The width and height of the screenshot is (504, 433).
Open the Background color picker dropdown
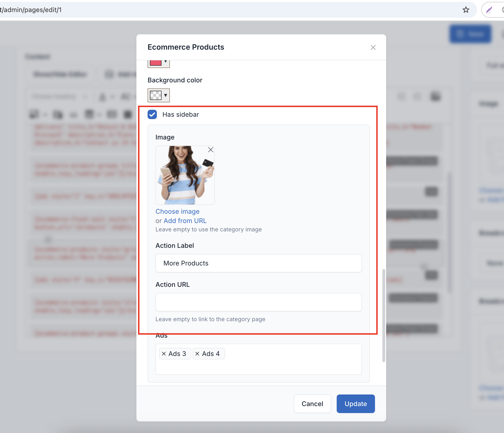(x=165, y=95)
